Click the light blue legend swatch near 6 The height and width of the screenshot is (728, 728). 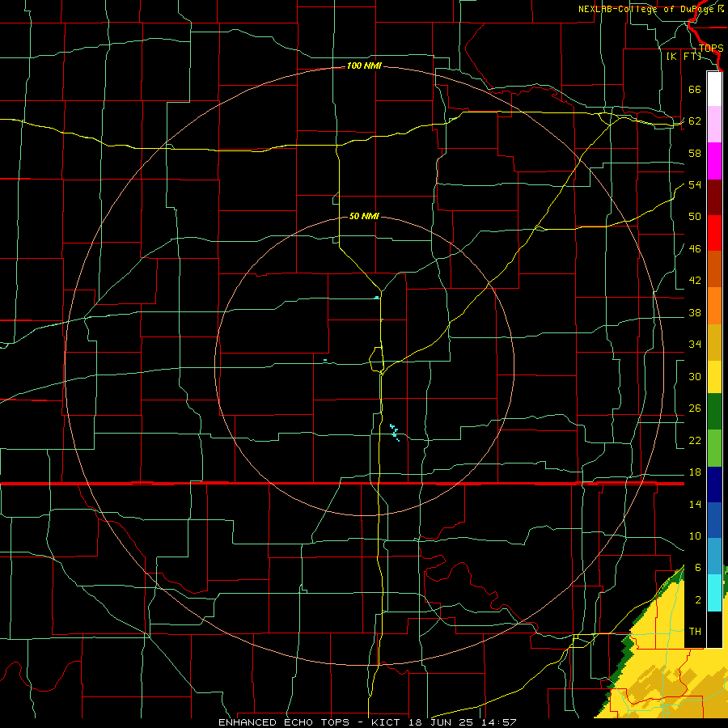click(714, 557)
